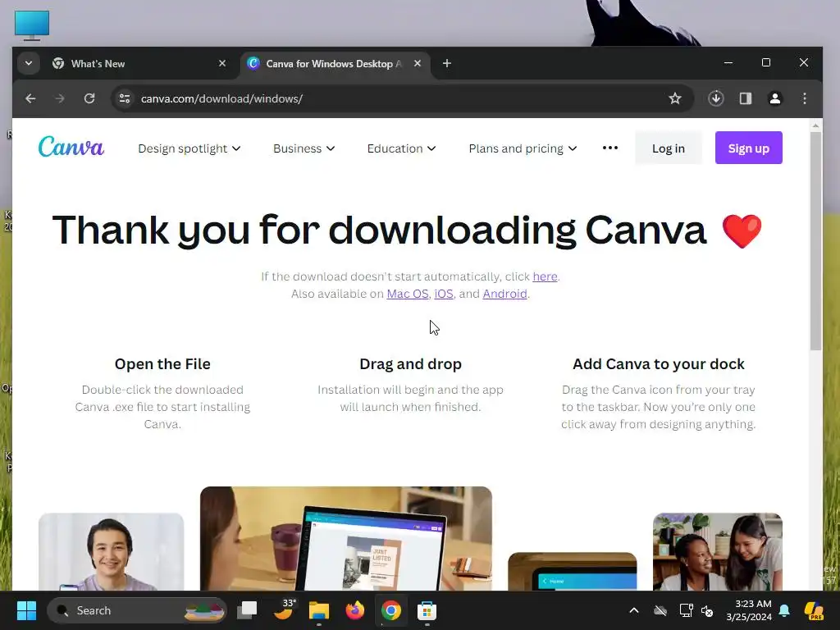Launch Firefox from the taskbar
This screenshot has width=840, height=630.
(x=354, y=610)
